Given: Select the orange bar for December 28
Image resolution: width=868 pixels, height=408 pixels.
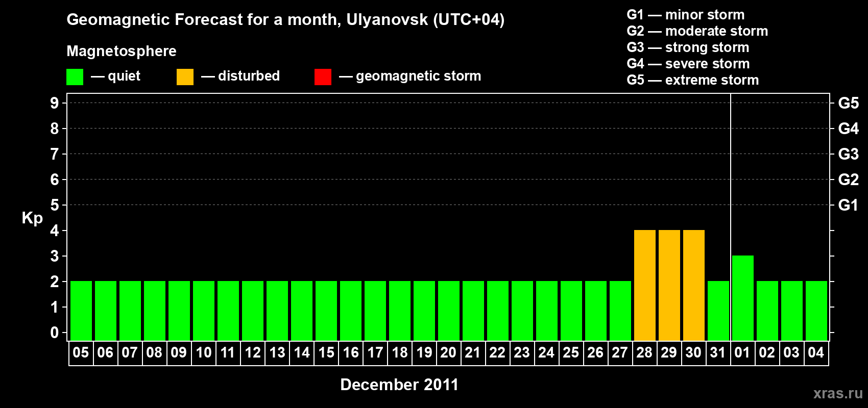Looking at the screenshot, I should click(x=644, y=285).
